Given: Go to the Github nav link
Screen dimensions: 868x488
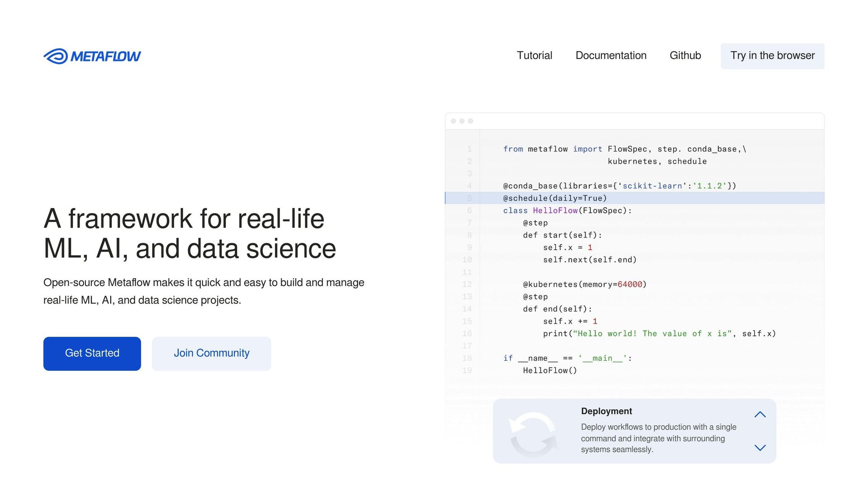Looking at the screenshot, I should point(685,55).
